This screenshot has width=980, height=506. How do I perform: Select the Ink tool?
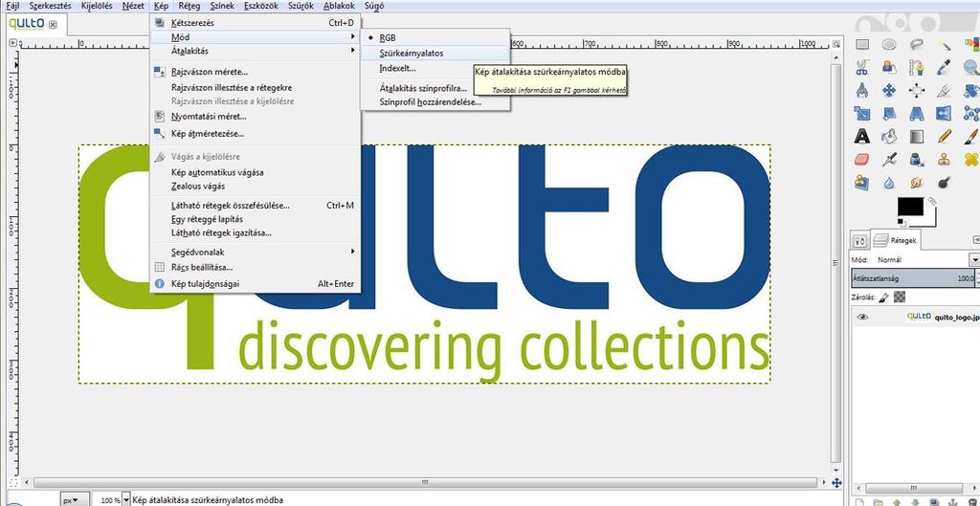(x=917, y=159)
